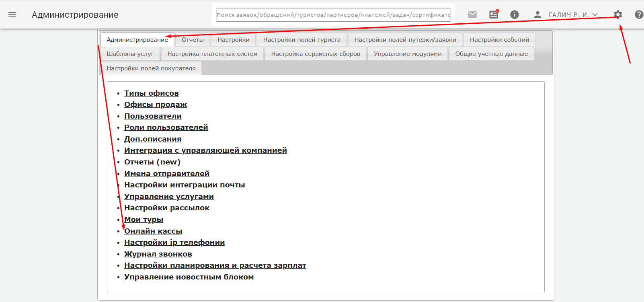Open Интеграция с управляющей компанией link
Viewport: 644px width, 302px height.
pyautogui.click(x=205, y=150)
